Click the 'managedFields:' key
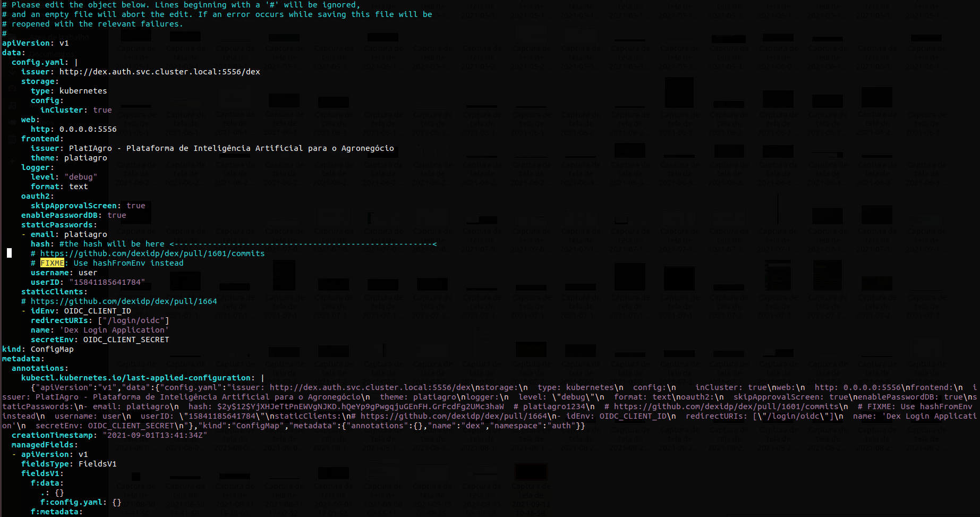 [x=45, y=445]
